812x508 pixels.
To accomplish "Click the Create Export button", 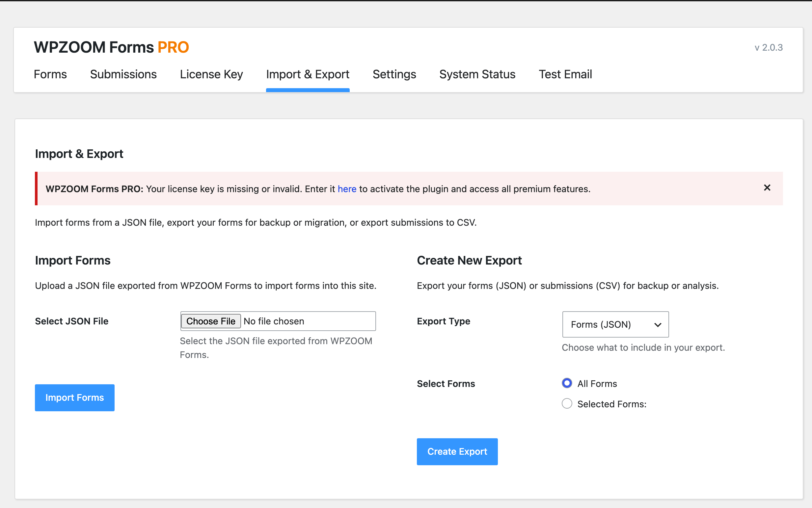I will click(x=457, y=451).
